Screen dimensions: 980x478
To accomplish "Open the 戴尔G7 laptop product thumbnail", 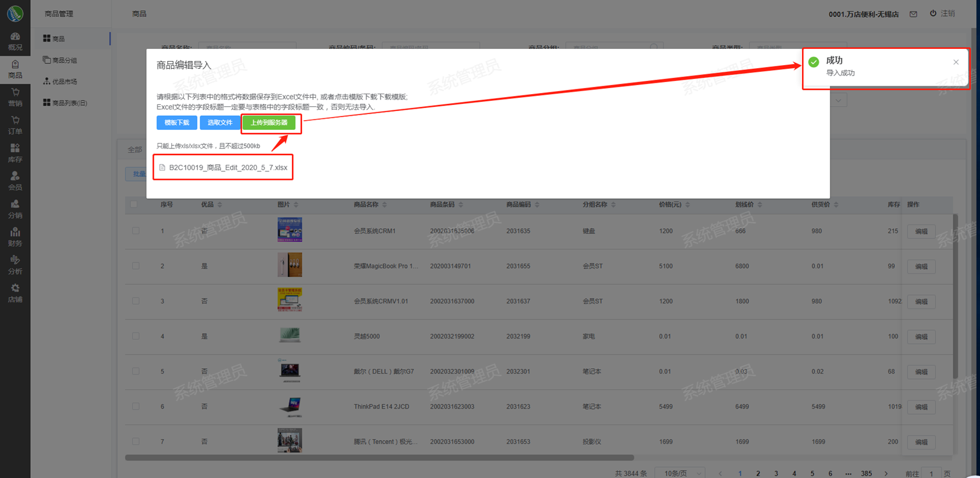I will (x=289, y=370).
